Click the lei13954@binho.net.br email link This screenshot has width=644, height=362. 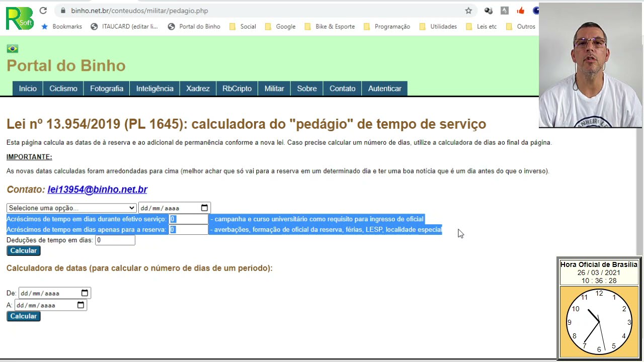[x=98, y=190]
